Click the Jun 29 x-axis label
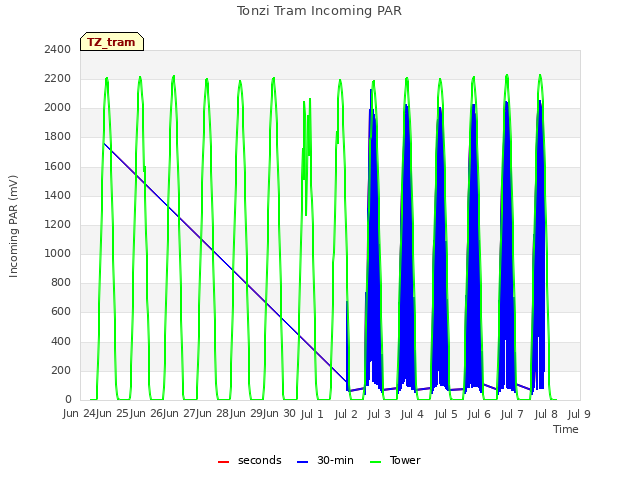This screenshot has width=640, height=480. click(246, 414)
